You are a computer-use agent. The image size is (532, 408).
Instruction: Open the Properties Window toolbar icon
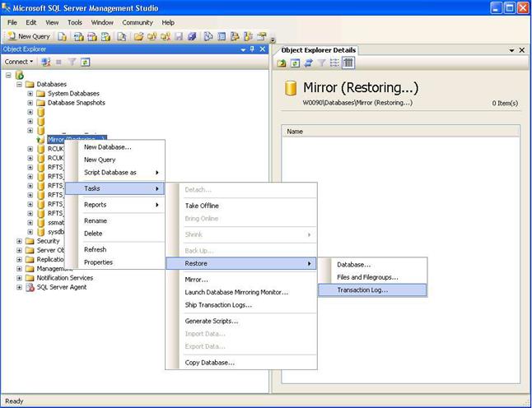pos(261,36)
